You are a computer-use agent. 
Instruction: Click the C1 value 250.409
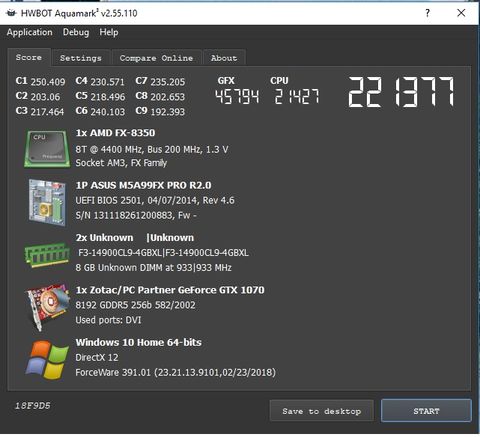click(48, 82)
